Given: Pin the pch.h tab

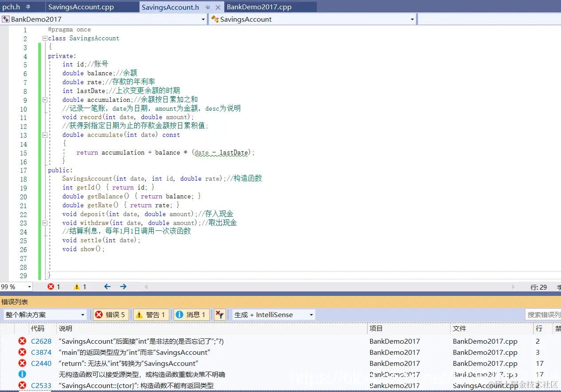Looking at the screenshot, I should [x=28, y=7].
